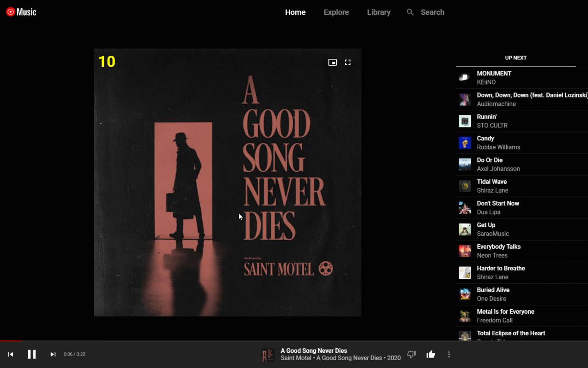The width and height of the screenshot is (588, 368).
Task: Click the A Good Song Never Dies title in the player bar
Action: click(x=314, y=351)
